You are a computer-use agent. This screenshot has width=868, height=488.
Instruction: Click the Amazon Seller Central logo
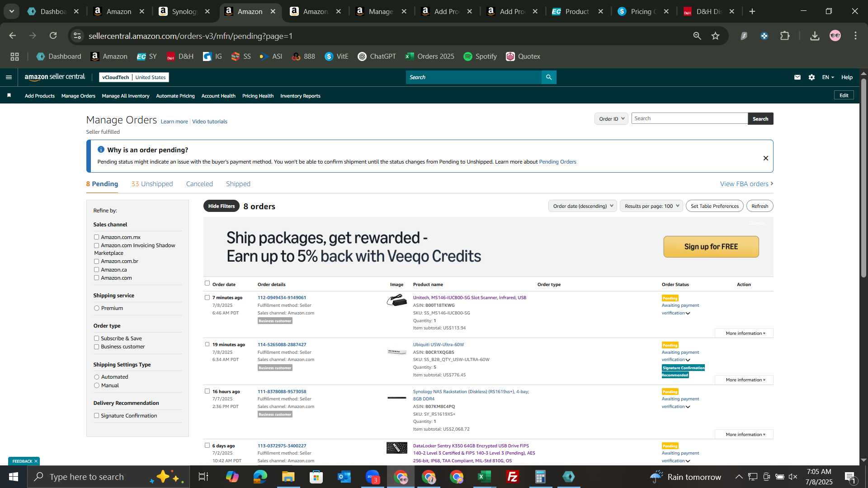[55, 77]
